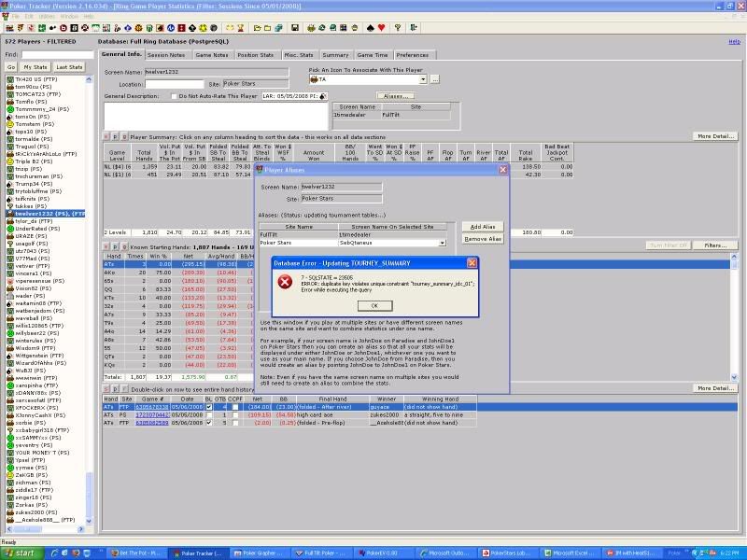747x560 pixels.
Task: Click the black spade toolbar icon
Action: (x=372, y=28)
